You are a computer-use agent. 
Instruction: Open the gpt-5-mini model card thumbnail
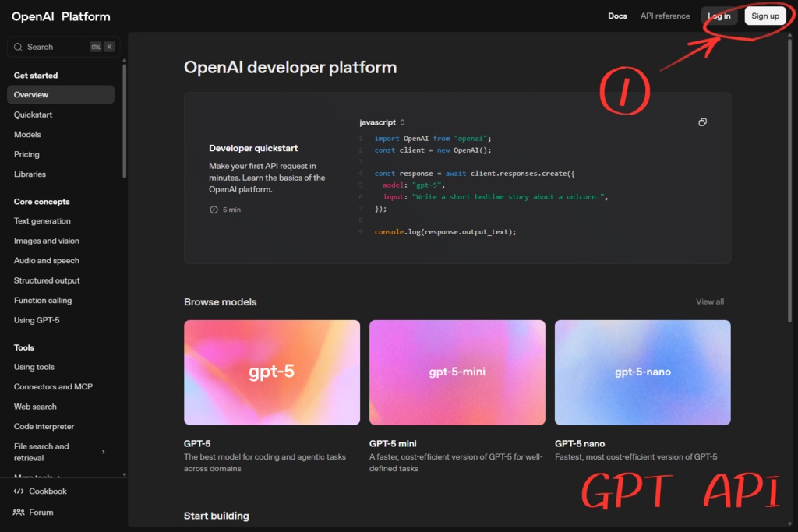[457, 372]
